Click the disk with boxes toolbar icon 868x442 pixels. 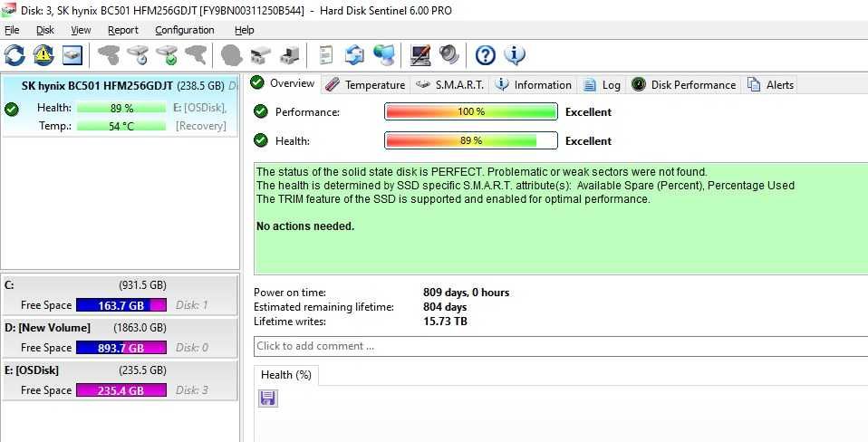260,54
